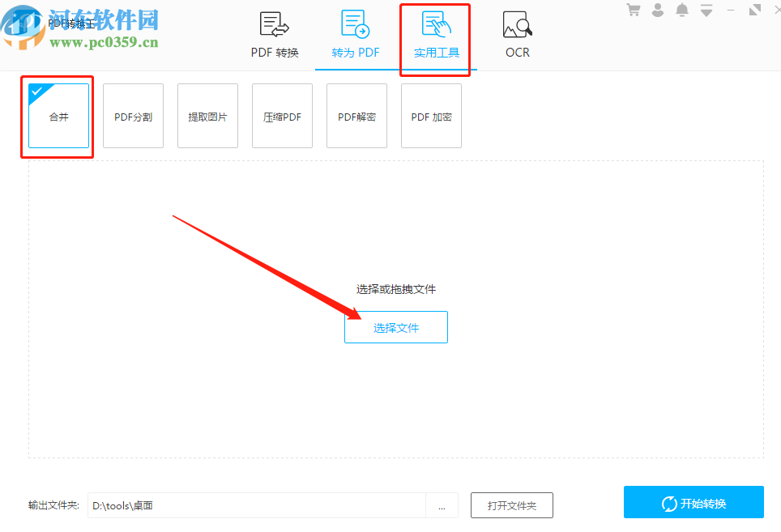Screen dimensions: 781x532
Task: Start conversion with 开始转换 button
Action: 693,502
